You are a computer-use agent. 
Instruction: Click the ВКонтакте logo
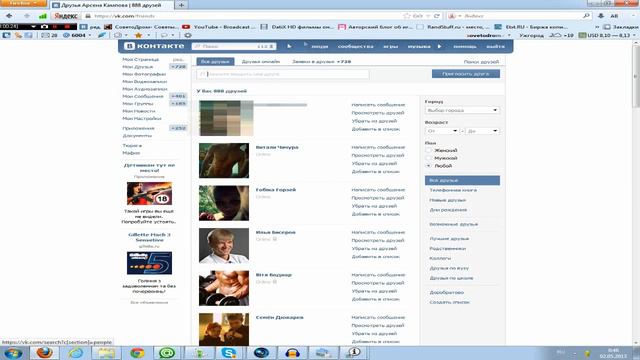(x=154, y=46)
